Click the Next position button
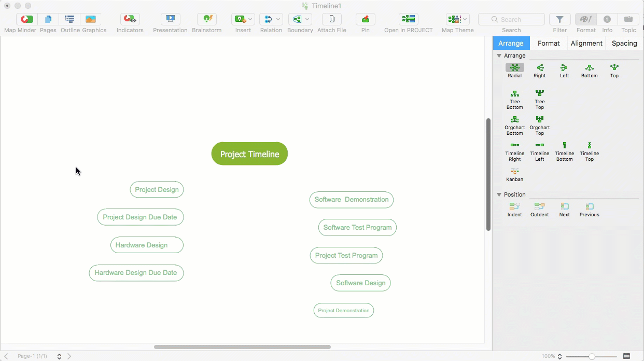 pos(565,210)
